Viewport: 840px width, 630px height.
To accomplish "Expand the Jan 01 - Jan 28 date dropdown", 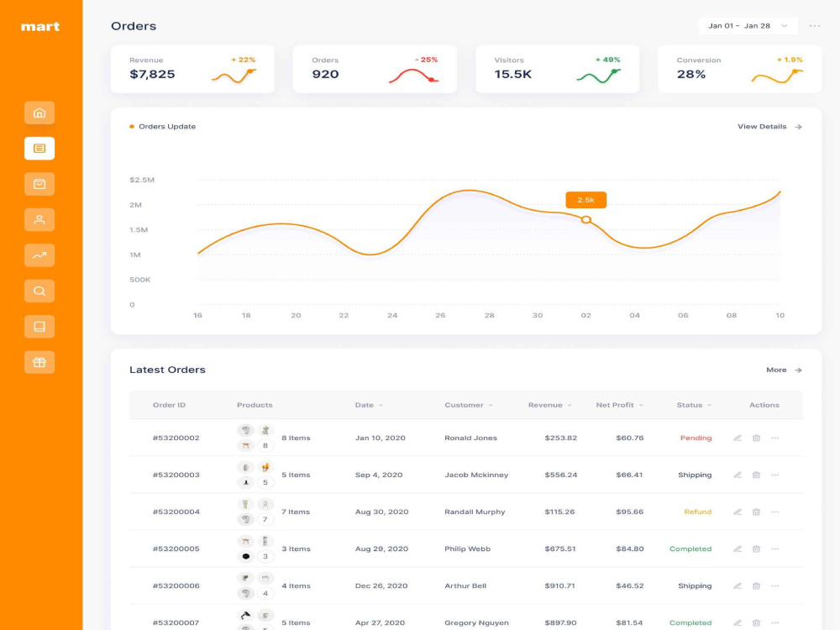I will (748, 26).
